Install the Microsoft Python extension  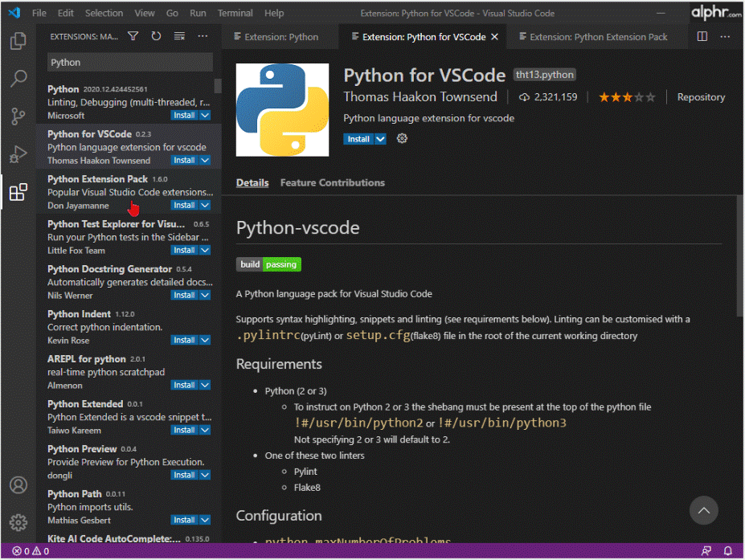pos(184,116)
